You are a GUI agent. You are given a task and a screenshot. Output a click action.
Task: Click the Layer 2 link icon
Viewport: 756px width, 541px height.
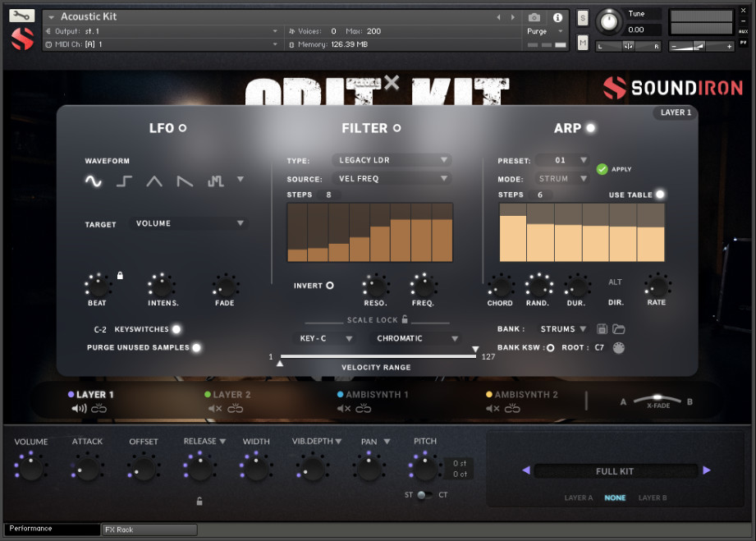click(236, 408)
